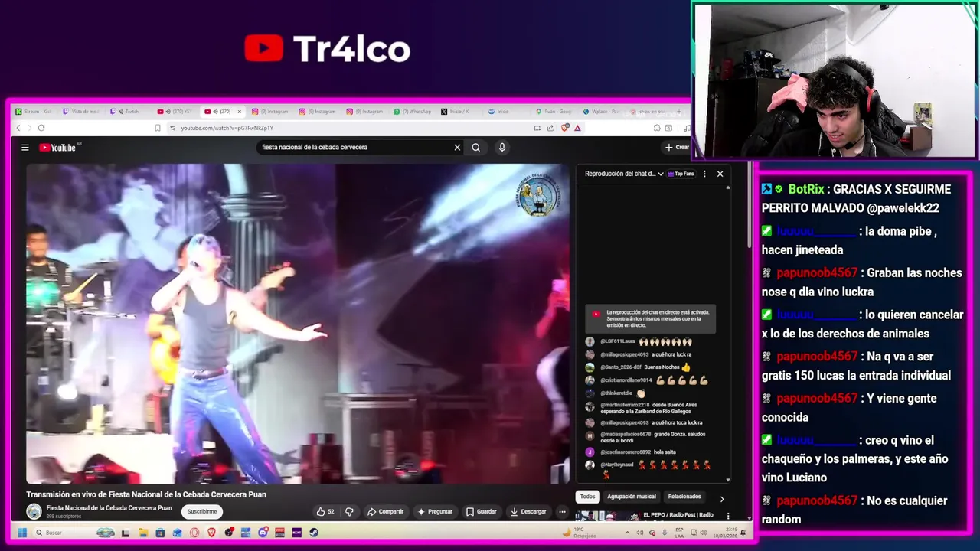Clear the YouTube search box text

(457, 148)
